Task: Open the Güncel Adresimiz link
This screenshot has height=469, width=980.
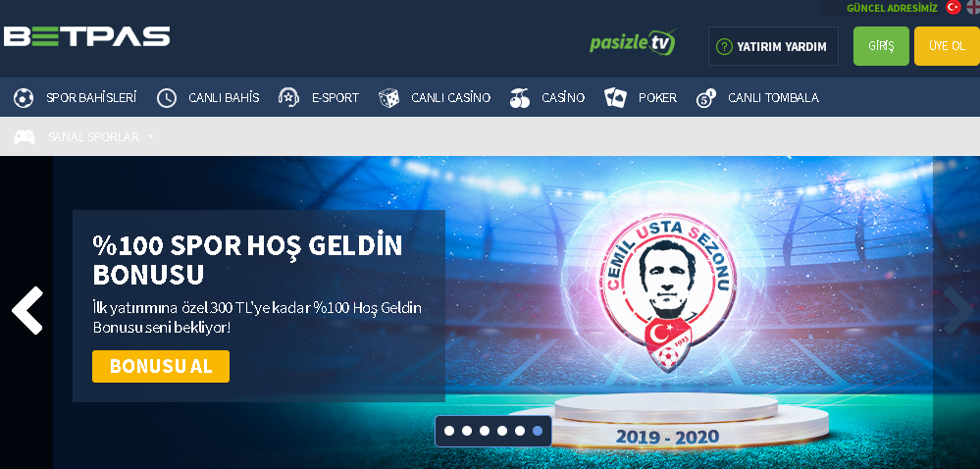Action: (892, 8)
